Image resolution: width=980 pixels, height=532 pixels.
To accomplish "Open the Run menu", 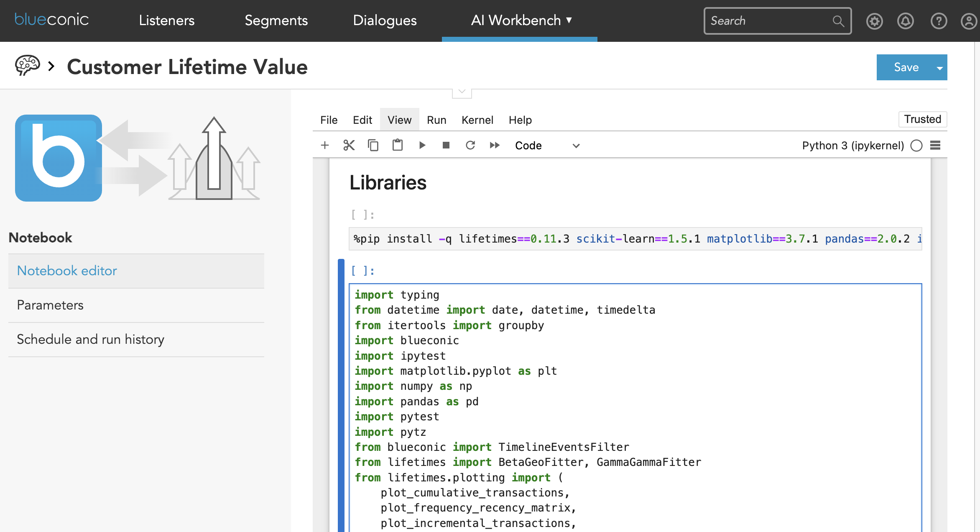I will click(436, 120).
